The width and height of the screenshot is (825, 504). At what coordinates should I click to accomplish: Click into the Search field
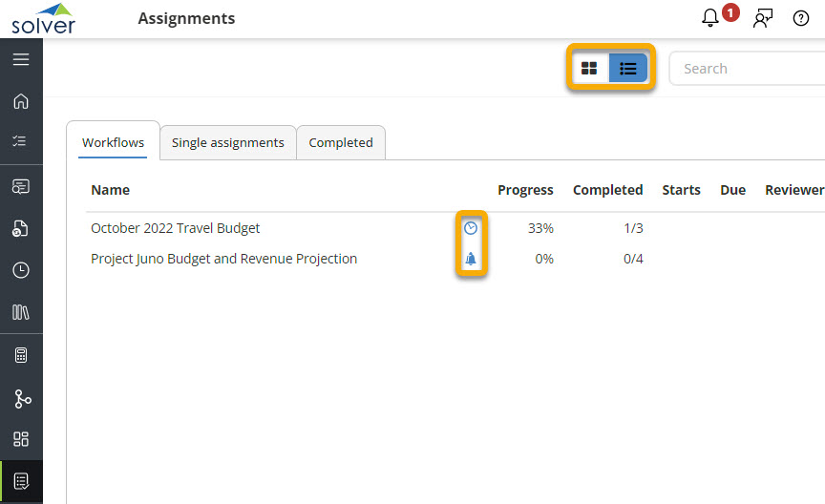coord(745,69)
